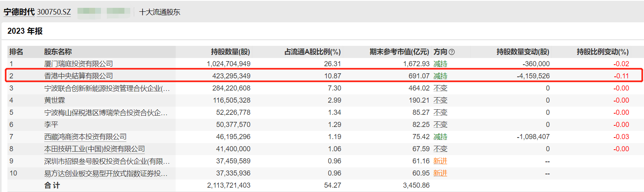Image resolution: width=644 pixels, height=192 pixels.
Task: Click total percentage 54.27
Action: 333,185
